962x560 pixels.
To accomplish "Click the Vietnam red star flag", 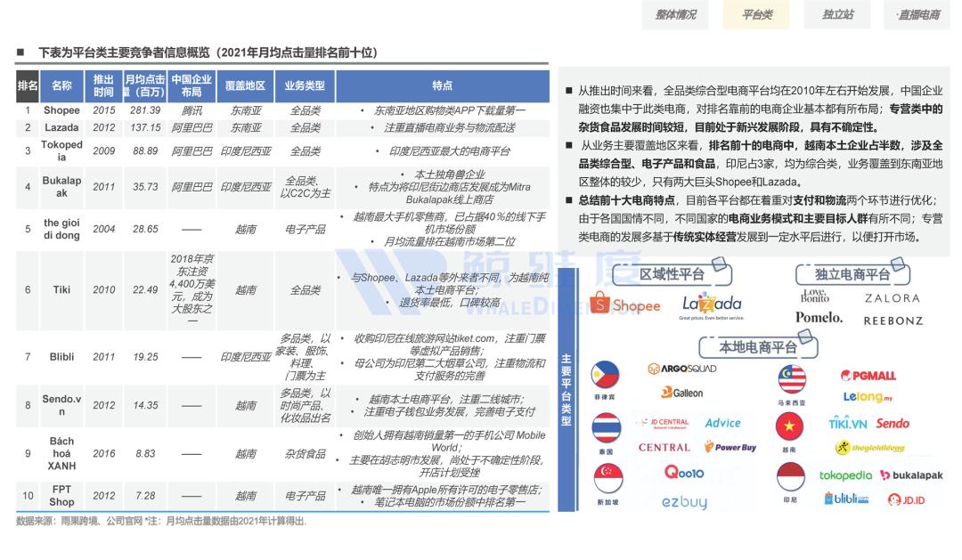I will click(x=789, y=426).
